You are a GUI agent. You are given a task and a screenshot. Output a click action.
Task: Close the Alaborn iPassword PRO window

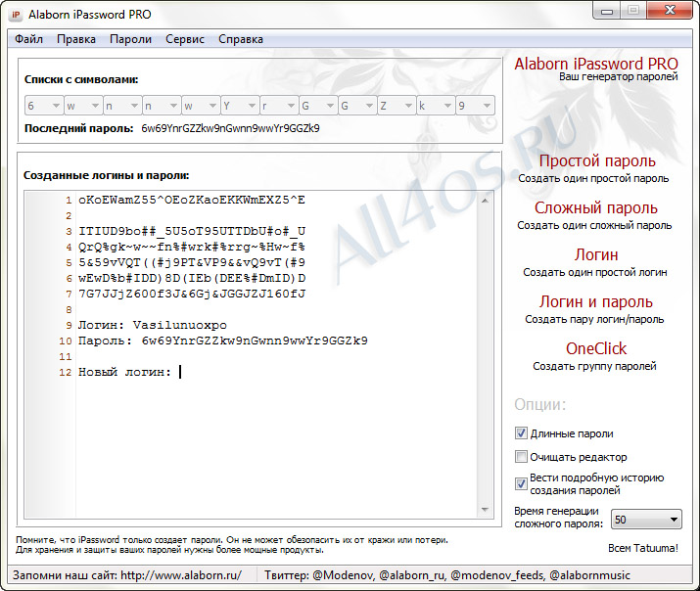click(670, 11)
